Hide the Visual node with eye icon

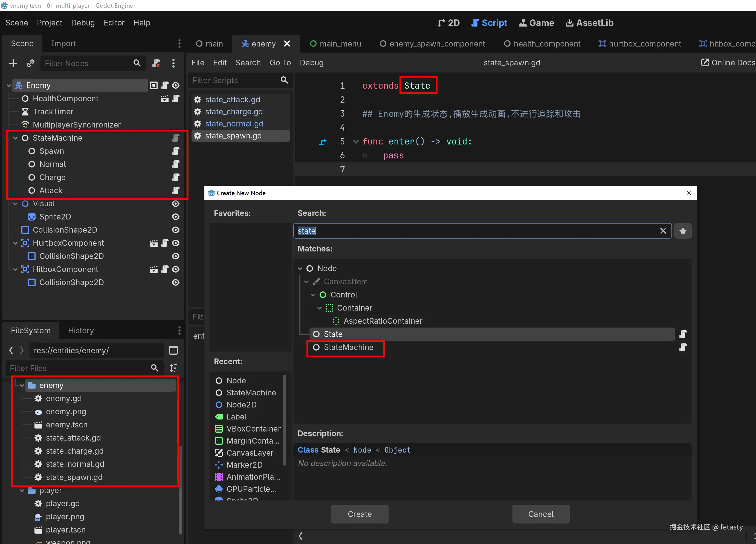pos(176,204)
